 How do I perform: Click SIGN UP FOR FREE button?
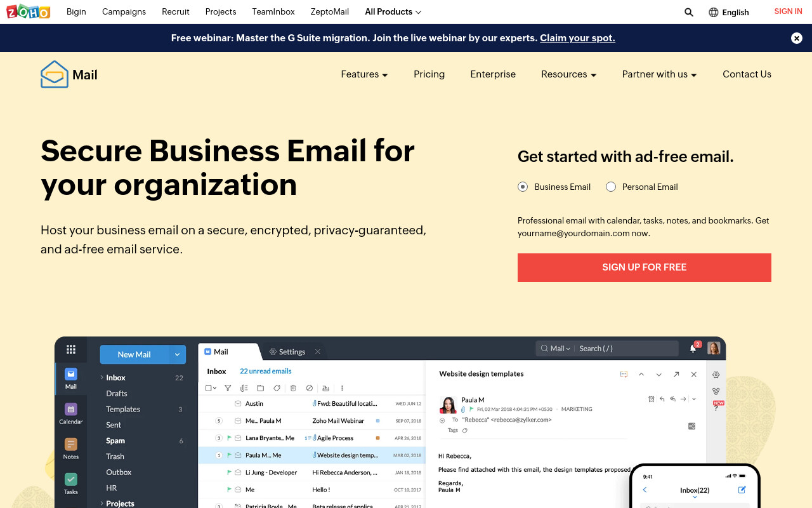click(645, 267)
